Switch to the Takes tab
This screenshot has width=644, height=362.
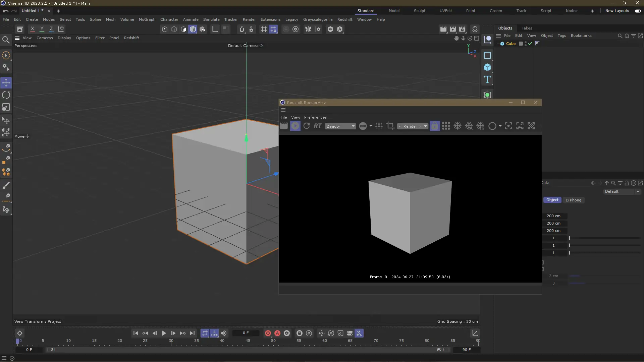point(527,28)
